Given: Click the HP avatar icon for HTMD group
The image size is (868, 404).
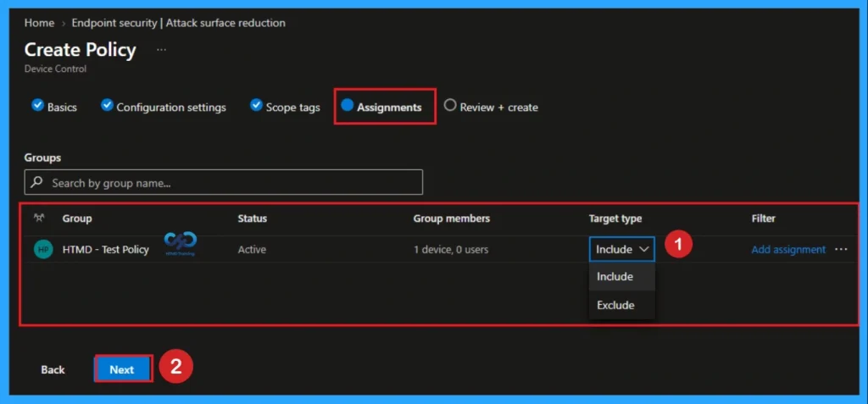Looking at the screenshot, I should (43, 250).
